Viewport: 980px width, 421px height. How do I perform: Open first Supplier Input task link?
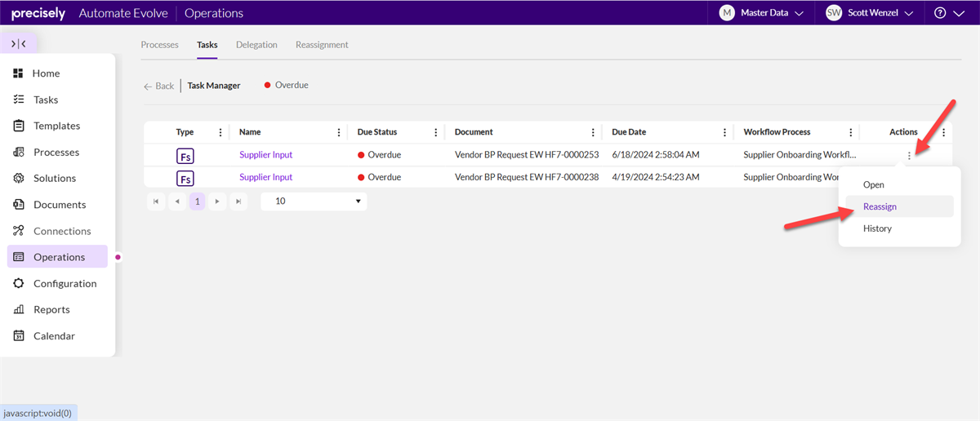(265, 155)
